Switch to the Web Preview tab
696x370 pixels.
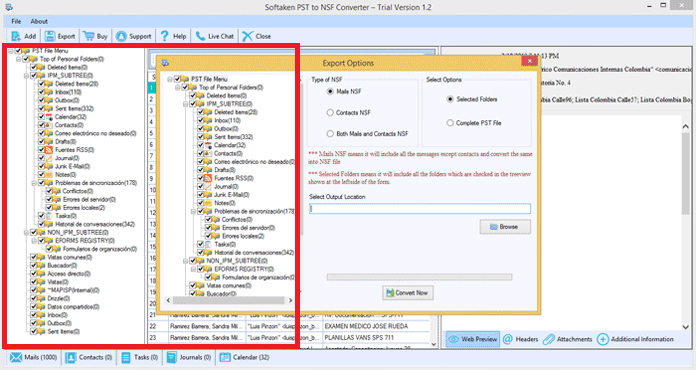click(473, 339)
